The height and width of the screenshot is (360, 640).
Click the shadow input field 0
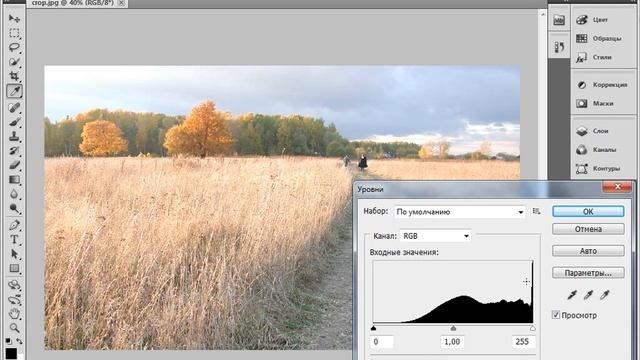point(382,342)
